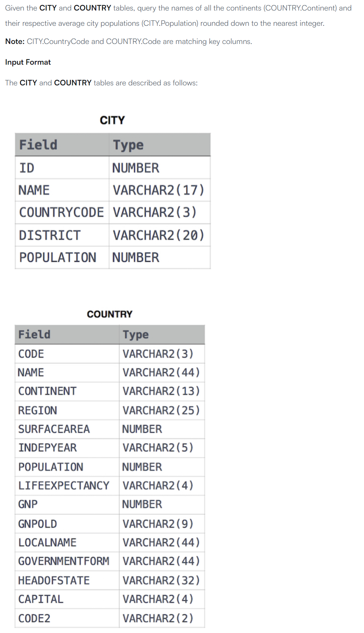The image size is (364, 633).
Task: Click the CITY table title
Action: coord(112,120)
